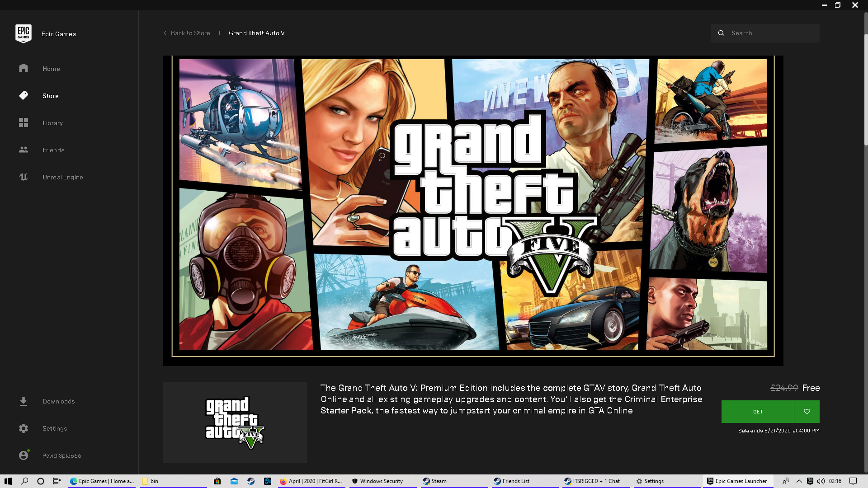This screenshot has width=868, height=488.
Task: Toggle the wishlist heart button
Action: coord(807,412)
